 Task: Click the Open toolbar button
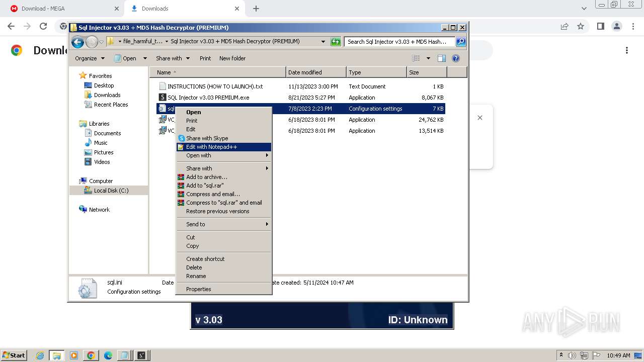pos(125,58)
